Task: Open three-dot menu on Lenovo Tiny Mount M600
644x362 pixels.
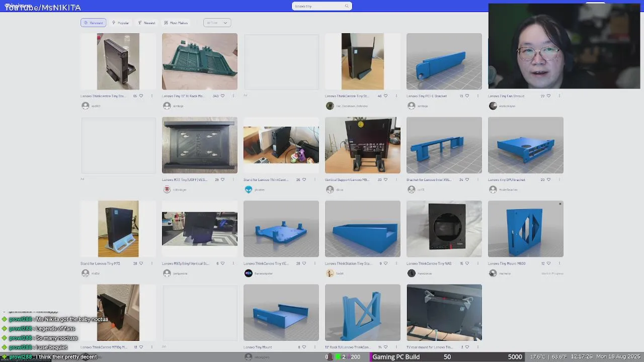Action: coord(559,263)
